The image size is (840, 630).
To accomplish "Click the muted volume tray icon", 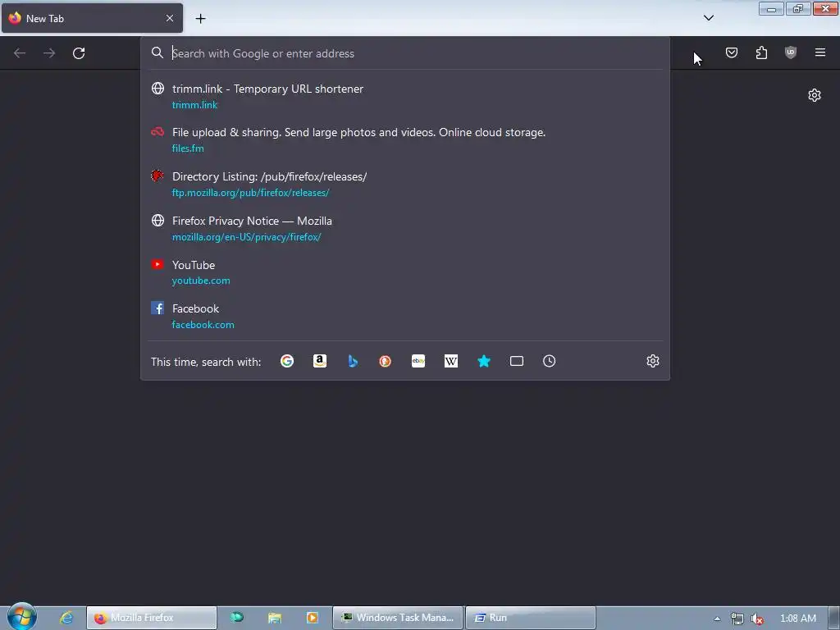I will click(757, 619).
